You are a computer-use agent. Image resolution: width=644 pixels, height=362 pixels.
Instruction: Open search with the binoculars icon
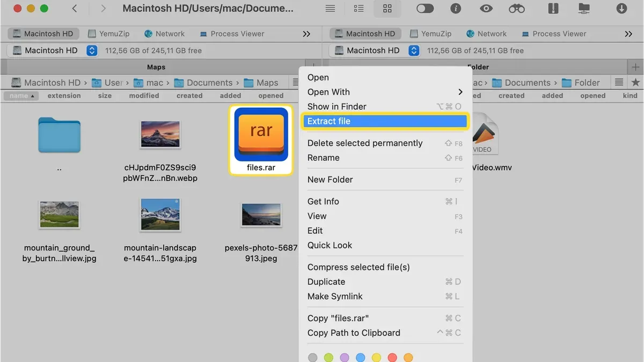pyautogui.click(x=517, y=9)
